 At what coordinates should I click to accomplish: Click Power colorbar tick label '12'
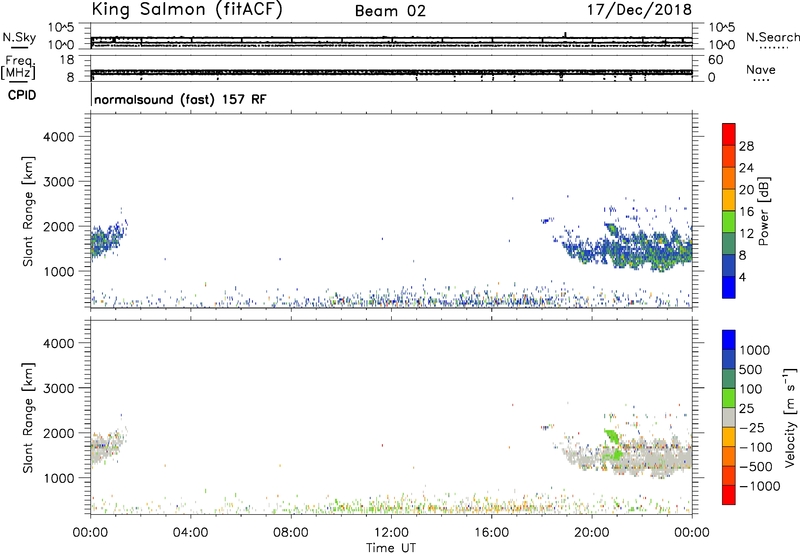746,234
